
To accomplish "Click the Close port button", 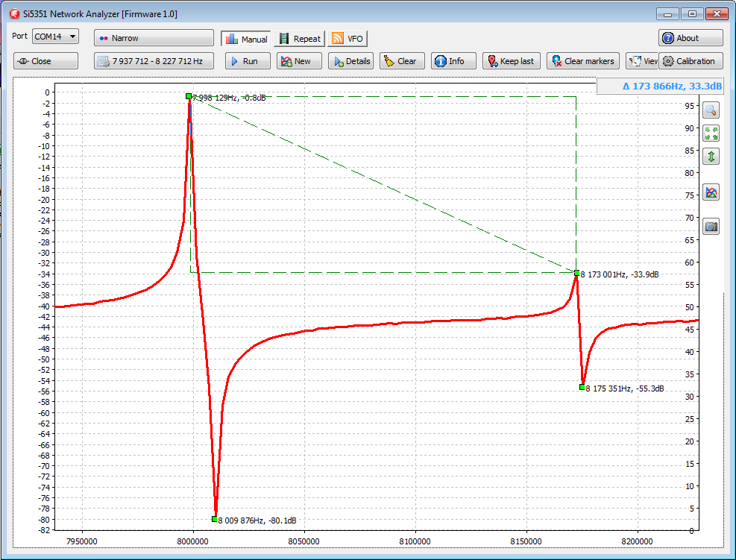I will point(45,61).
